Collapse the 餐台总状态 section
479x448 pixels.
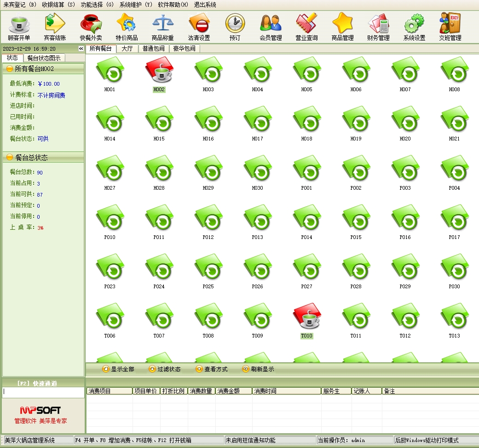[x=10, y=157]
